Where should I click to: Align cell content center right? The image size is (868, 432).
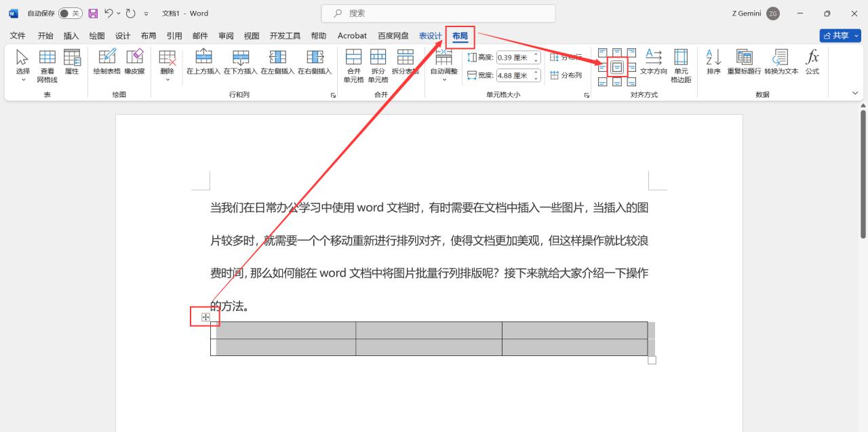[x=631, y=67]
